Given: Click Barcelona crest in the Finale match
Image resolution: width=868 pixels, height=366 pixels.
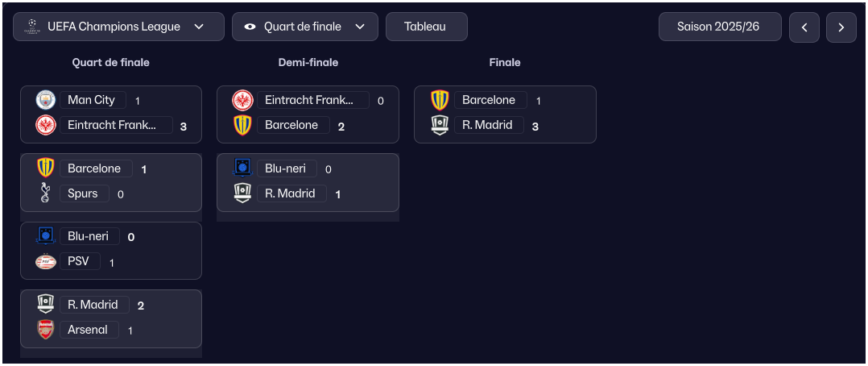Looking at the screenshot, I should [440, 100].
